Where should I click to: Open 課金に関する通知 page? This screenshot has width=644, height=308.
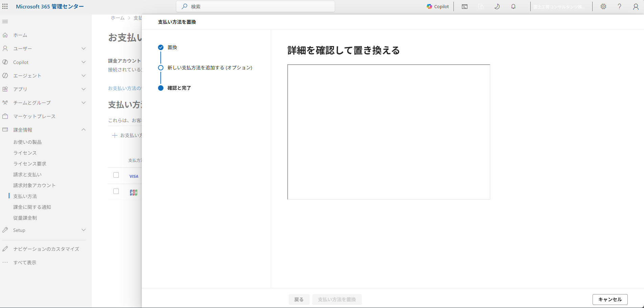(x=32, y=207)
